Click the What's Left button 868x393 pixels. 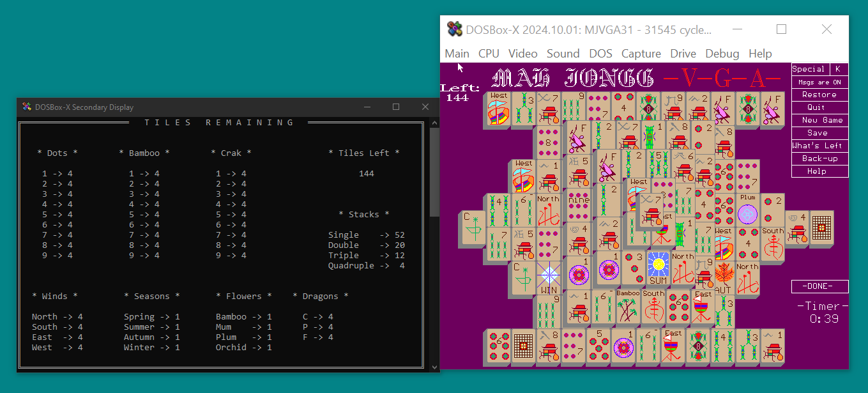tap(819, 146)
